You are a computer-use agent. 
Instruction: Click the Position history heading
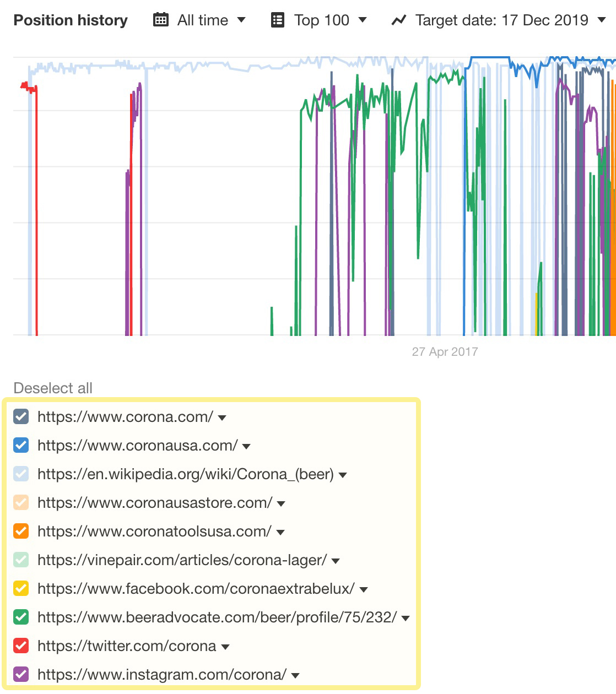click(x=71, y=20)
